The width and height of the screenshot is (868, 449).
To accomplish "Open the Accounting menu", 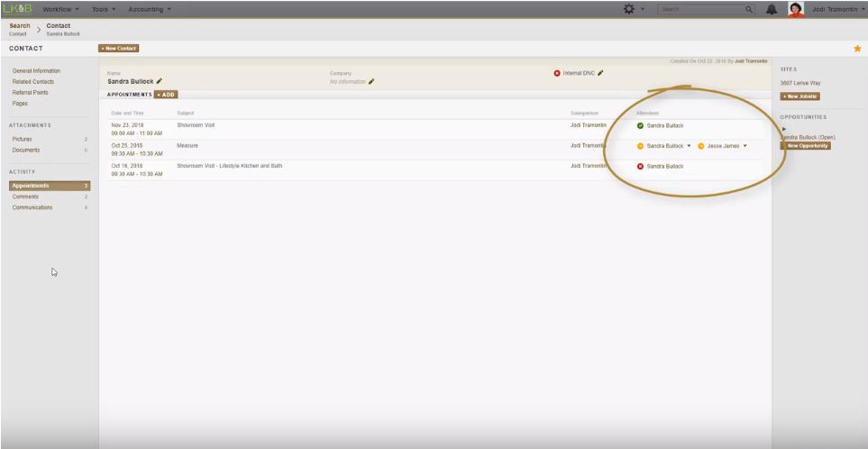I will coord(150,9).
